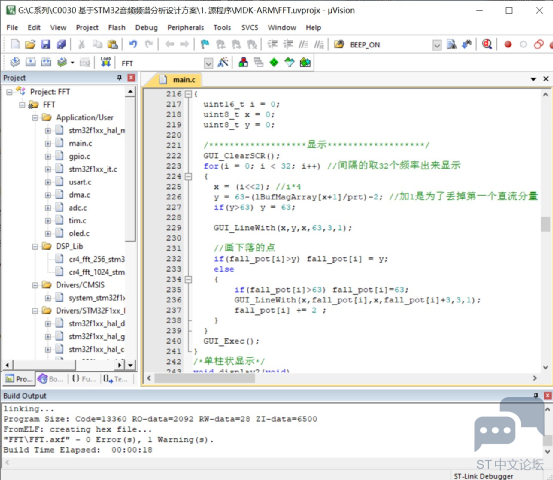Open the FFT target selection dropdown
553x480 pixels.
pyautogui.click(x=208, y=63)
